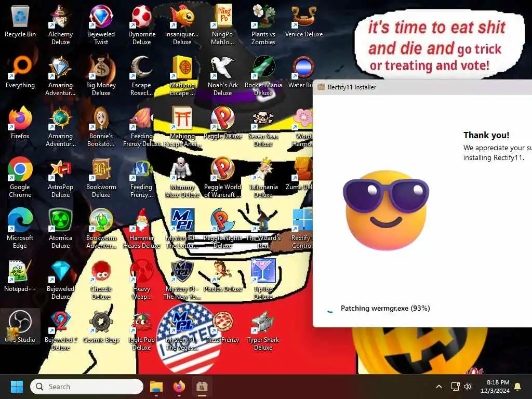Open Talismania Deluxe shortcut
532x399 pixels.
263,178
